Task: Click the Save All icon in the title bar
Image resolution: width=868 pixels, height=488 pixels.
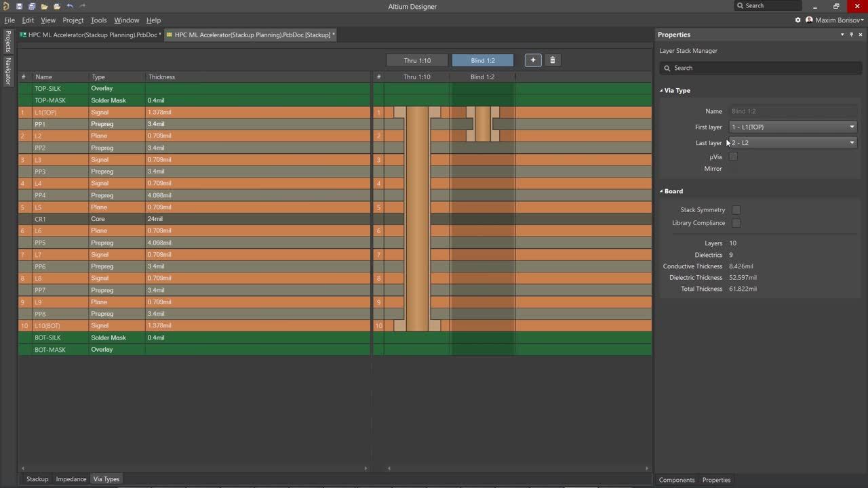Action: click(31, 6)
